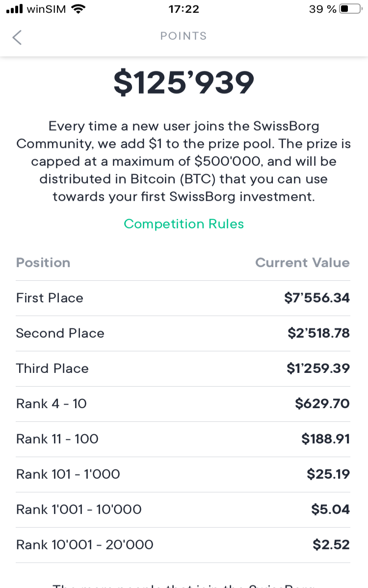Select the Third Place row
Image resolution: width=368 pixels, height=588 pixels.
[183, 368]
